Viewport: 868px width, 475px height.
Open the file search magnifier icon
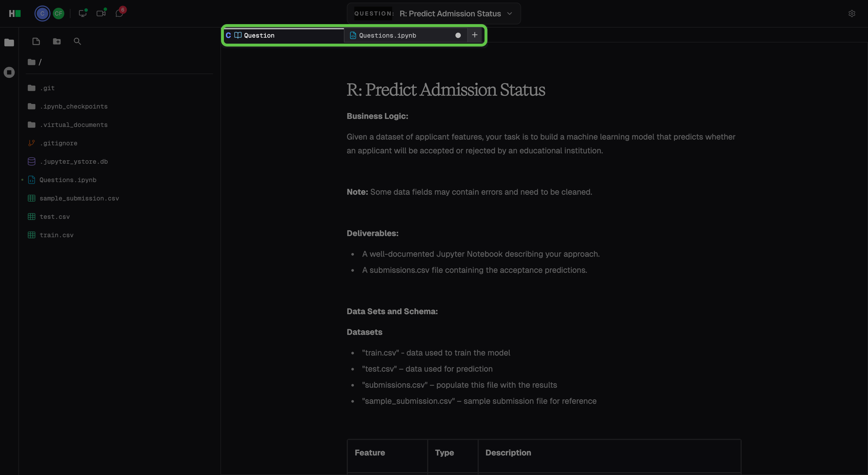pos(77,41)
